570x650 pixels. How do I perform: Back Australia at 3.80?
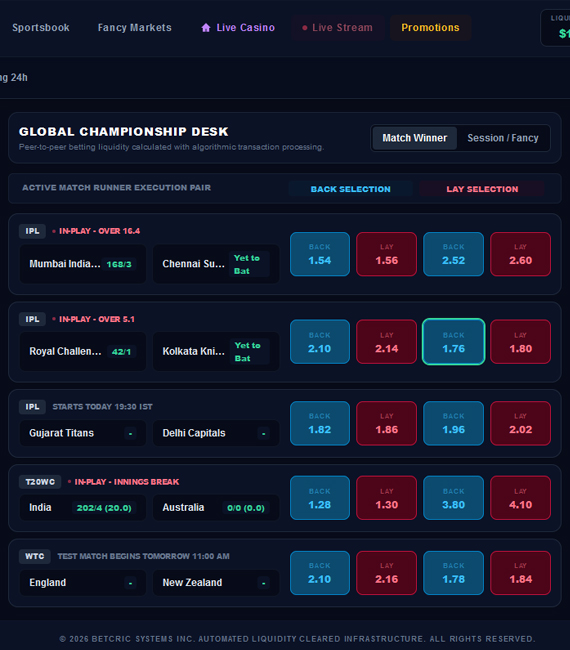coord(454,498)
